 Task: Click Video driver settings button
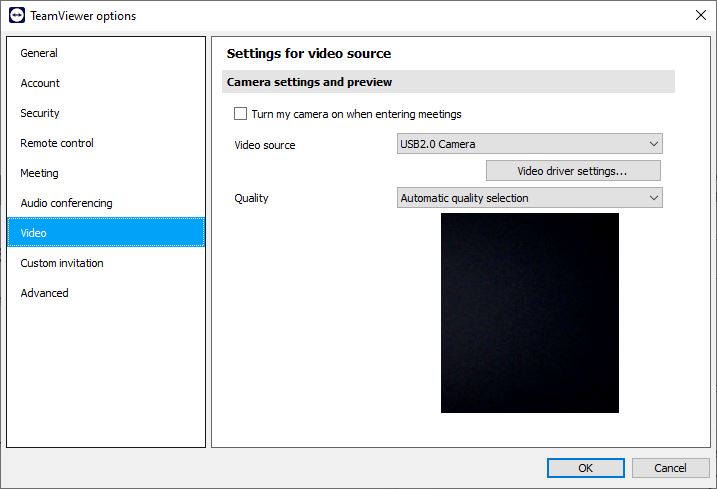[x=573, y=171]
